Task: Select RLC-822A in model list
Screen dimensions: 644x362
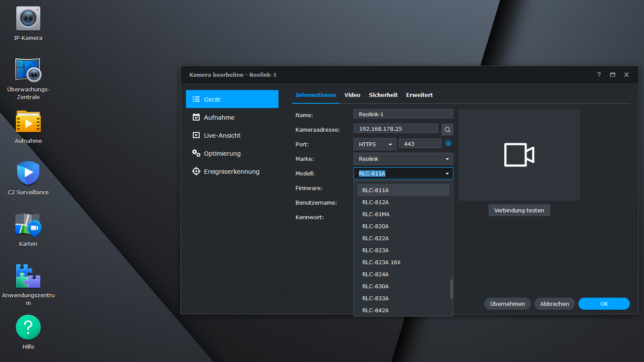Action: pyautogui.click(x=403, y=238)
